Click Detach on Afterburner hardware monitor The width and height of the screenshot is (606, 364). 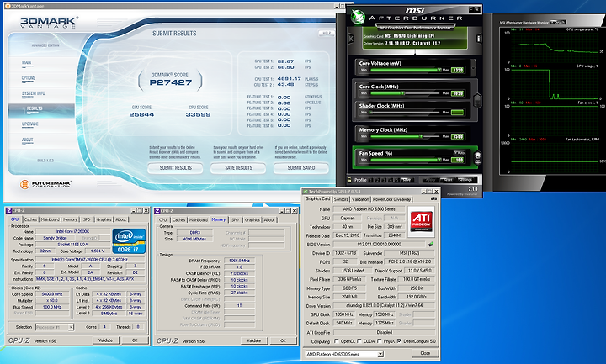pyautogui.click(x=558, y=23)
